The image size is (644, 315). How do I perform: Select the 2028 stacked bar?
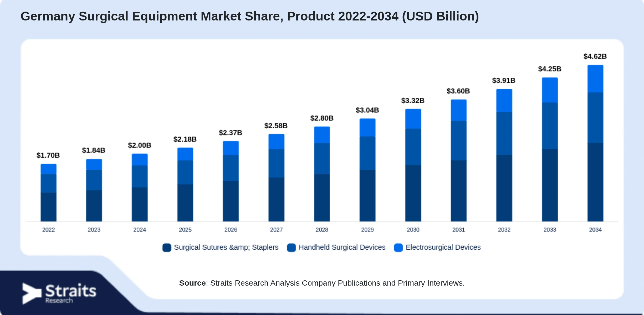coord(322,174)
